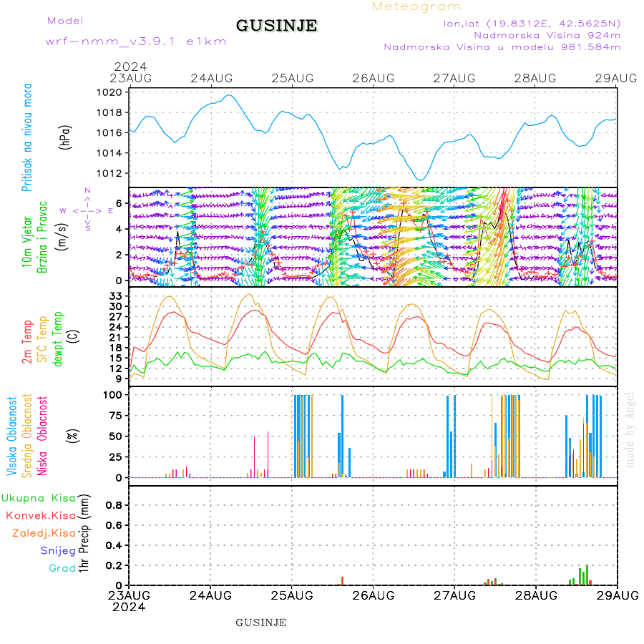The width and height of the screenshot is (644, 644).
Task: Click the 'Snijeg' legend entry
Action: point(58,551)
